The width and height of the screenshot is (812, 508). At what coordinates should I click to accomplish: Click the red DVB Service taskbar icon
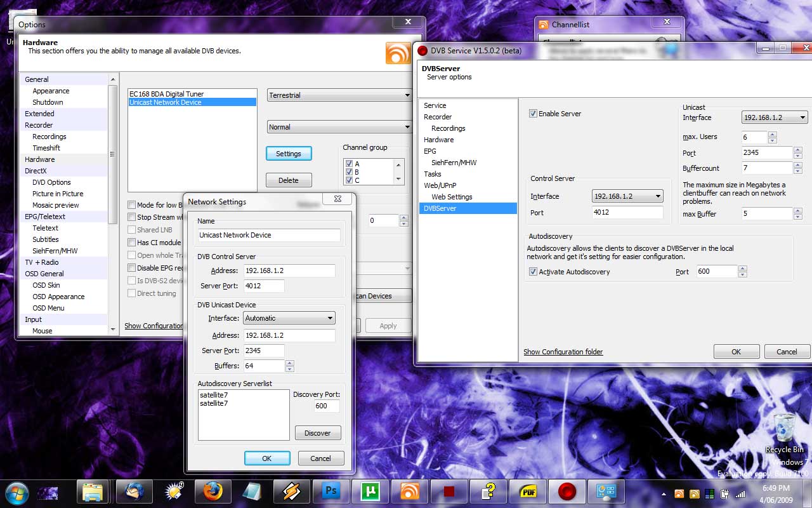(x=566, y=491)
